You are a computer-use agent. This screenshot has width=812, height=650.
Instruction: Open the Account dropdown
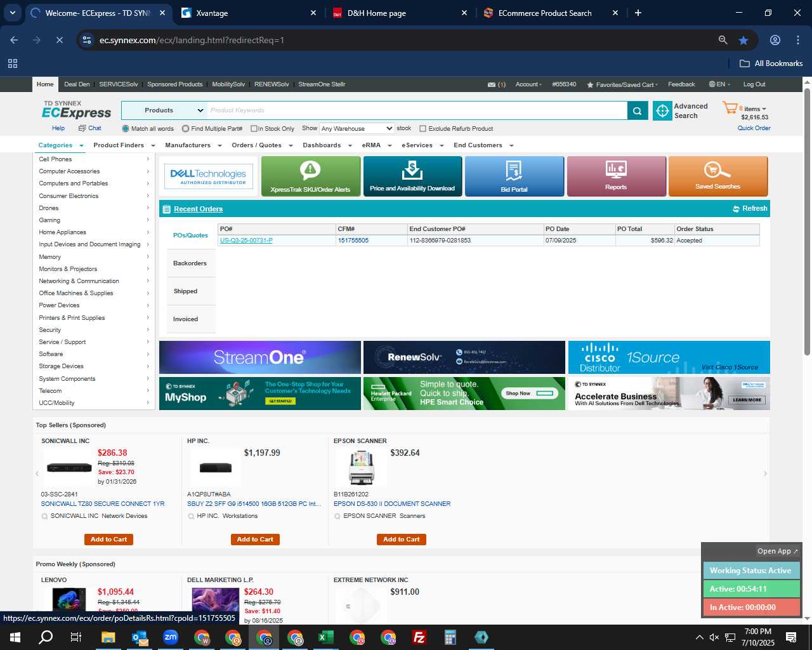click(x=528, y=84)
